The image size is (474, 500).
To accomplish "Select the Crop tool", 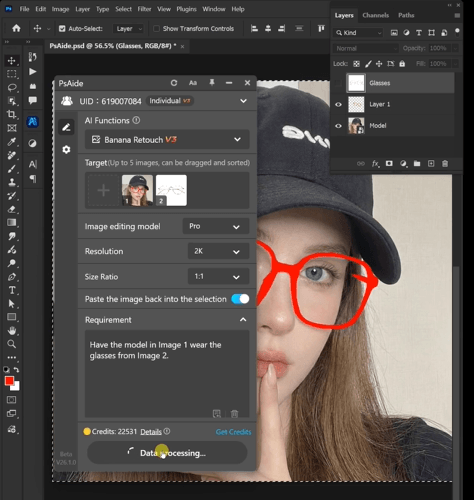I will click(12, 114).
